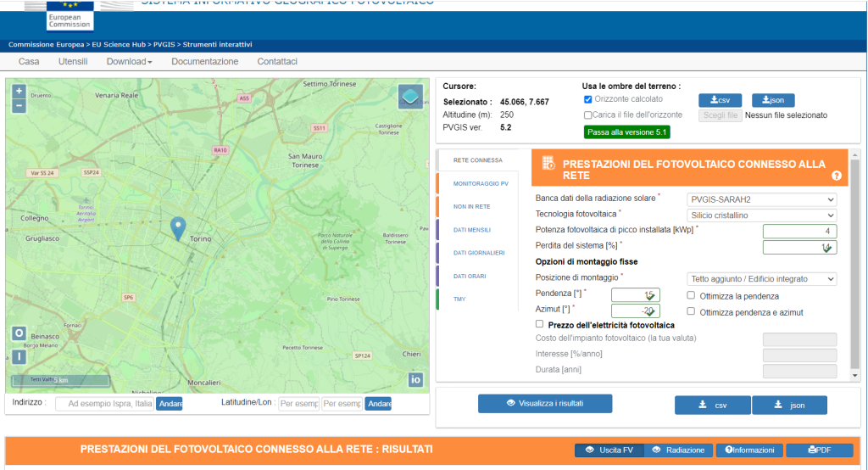
Task: Click the 'O' map control button
Action: click(19, 333)
